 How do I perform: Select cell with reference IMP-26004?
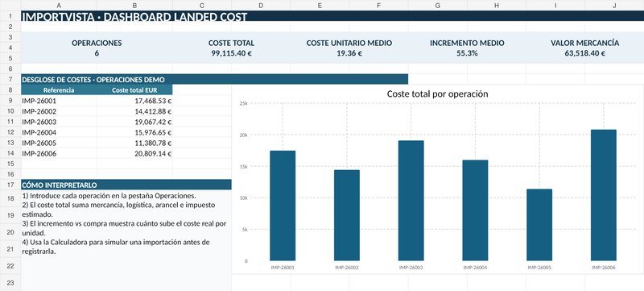59,132
